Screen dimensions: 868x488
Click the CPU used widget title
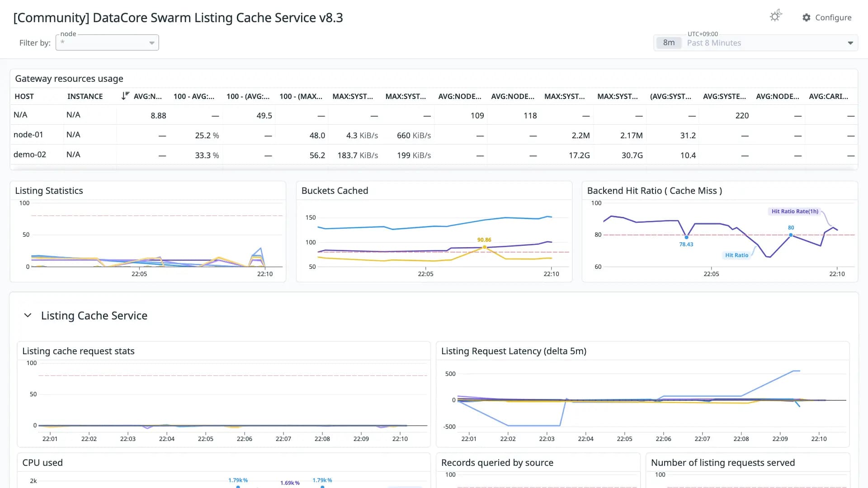coord(42,463)
